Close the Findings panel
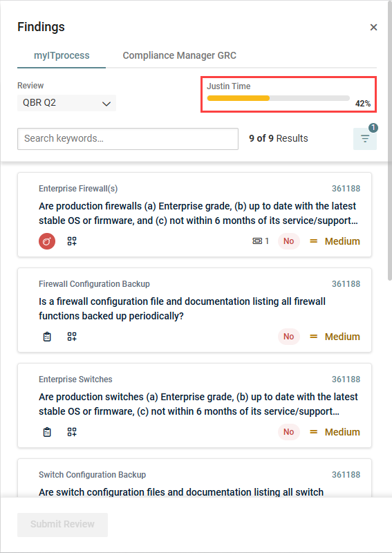Viewport: 392px width, 553px height. click(373, 27)
